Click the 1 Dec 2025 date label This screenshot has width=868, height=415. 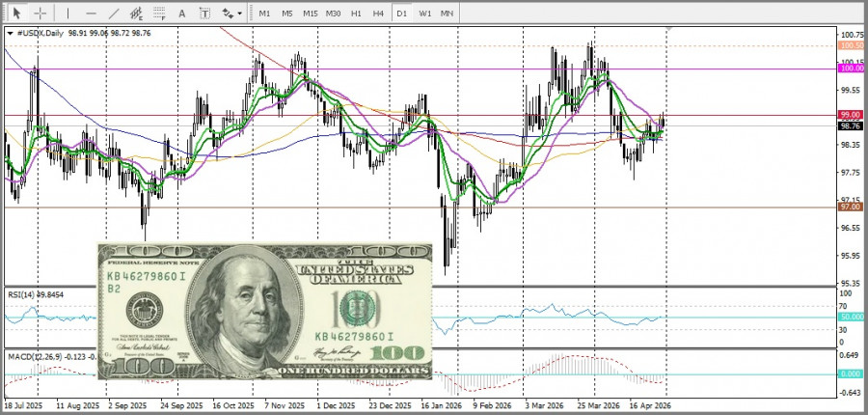tap(338, 405)
